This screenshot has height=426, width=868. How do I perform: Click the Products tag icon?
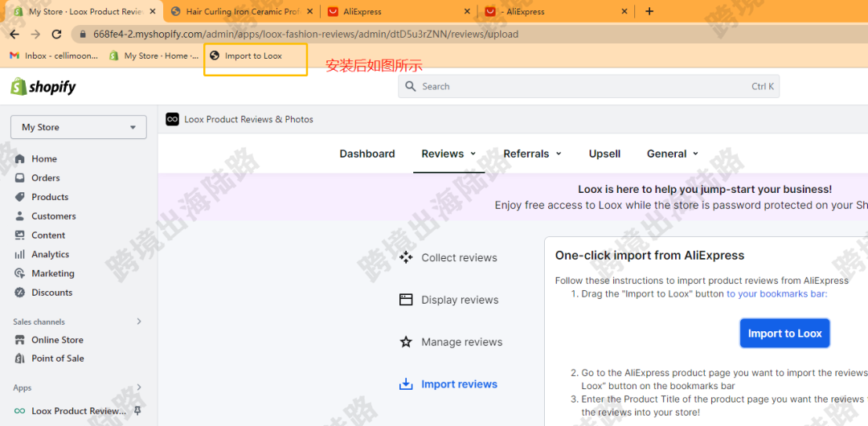(x=20, y=197)
